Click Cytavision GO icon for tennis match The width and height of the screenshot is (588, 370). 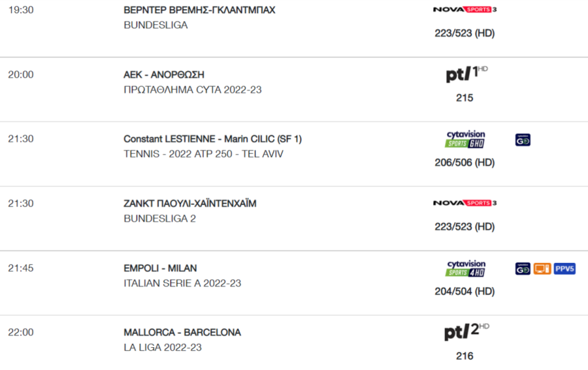pyautogui.click(x=523, y=140)
